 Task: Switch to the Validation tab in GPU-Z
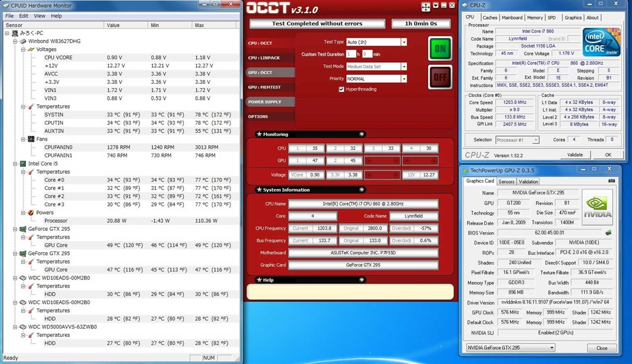528,181
